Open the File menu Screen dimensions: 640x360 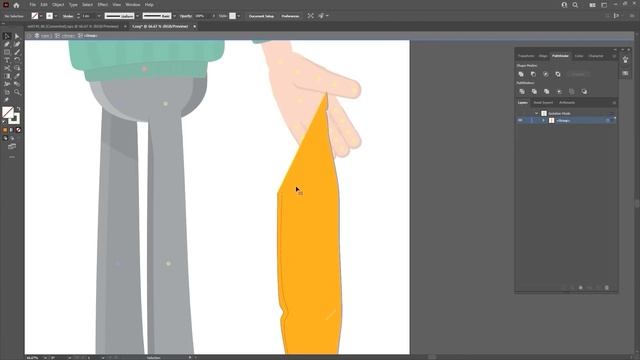pos(32,5)
